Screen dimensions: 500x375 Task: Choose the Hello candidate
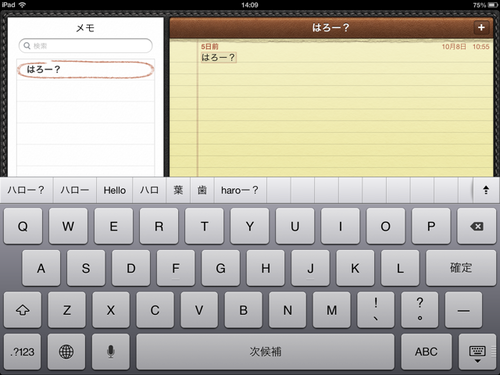click(115, 190)
